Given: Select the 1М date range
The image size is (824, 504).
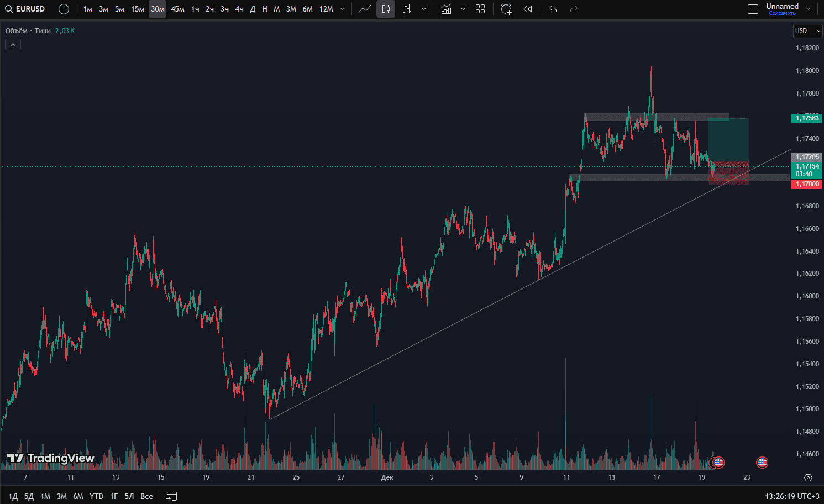Looking at the screenshot, I should 45,496.
